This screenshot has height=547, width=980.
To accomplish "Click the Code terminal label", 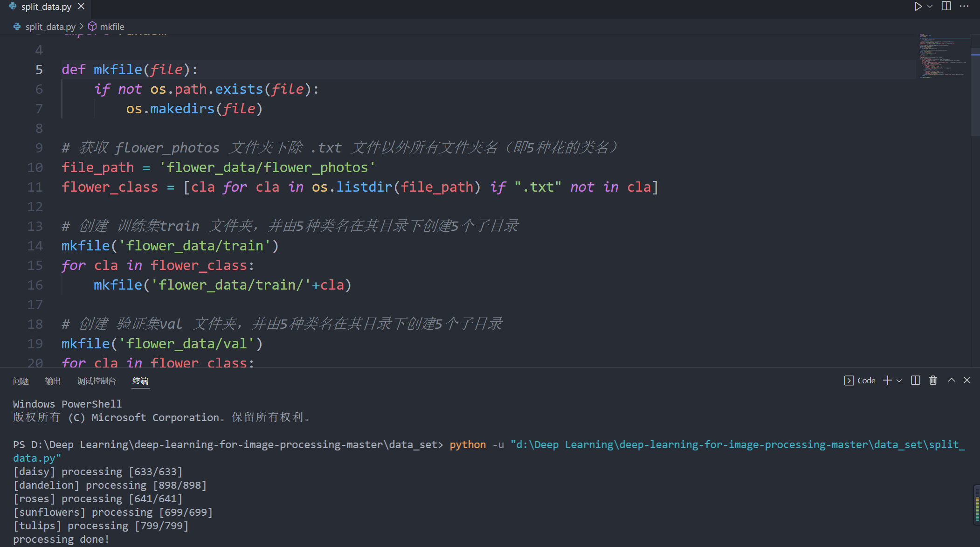I will point(866,381).
